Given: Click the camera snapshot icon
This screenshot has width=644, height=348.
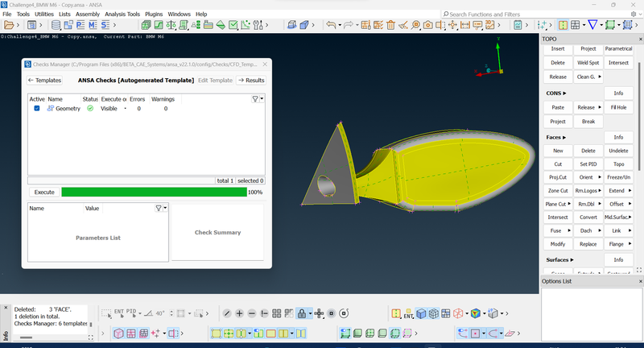Looking at the screenshot, I should pyautogui.click(x=427, y=25).
